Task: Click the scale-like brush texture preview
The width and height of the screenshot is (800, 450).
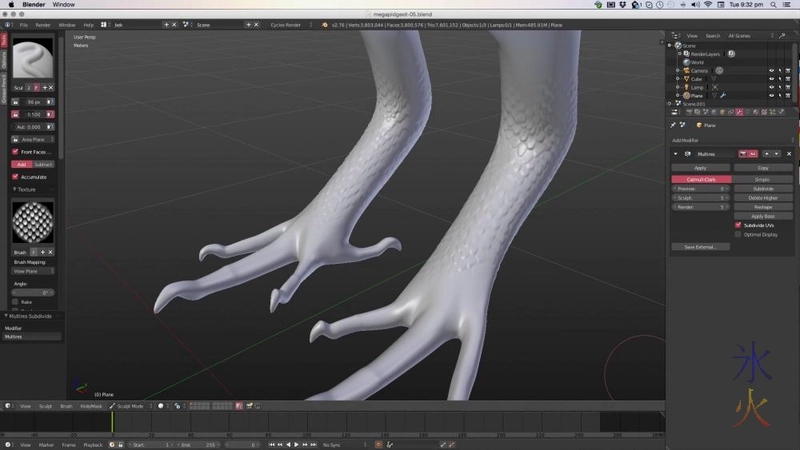Action: click(33, 221)
